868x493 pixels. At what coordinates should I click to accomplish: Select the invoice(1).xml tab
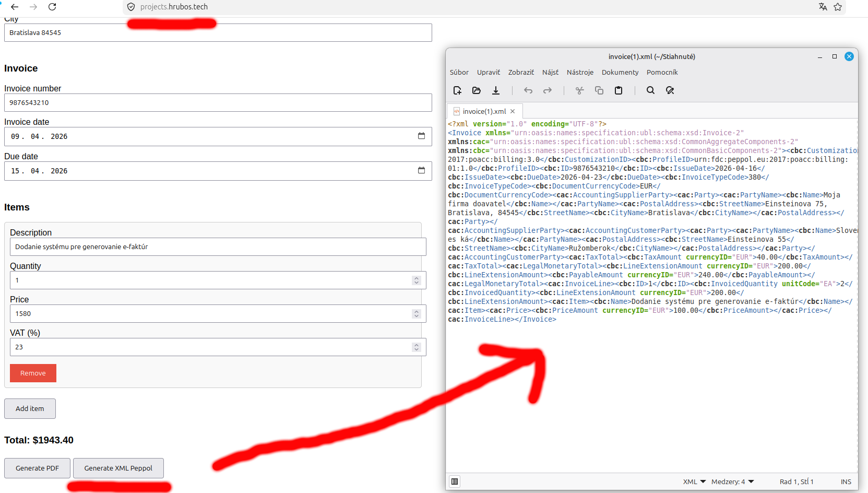point(484,111)
